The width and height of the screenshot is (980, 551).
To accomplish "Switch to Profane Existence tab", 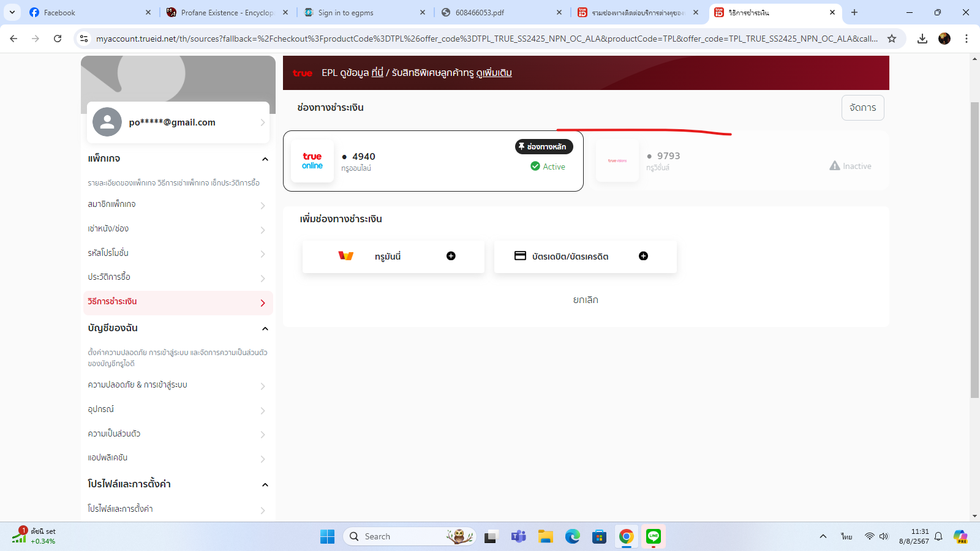I will click(227, 12).
